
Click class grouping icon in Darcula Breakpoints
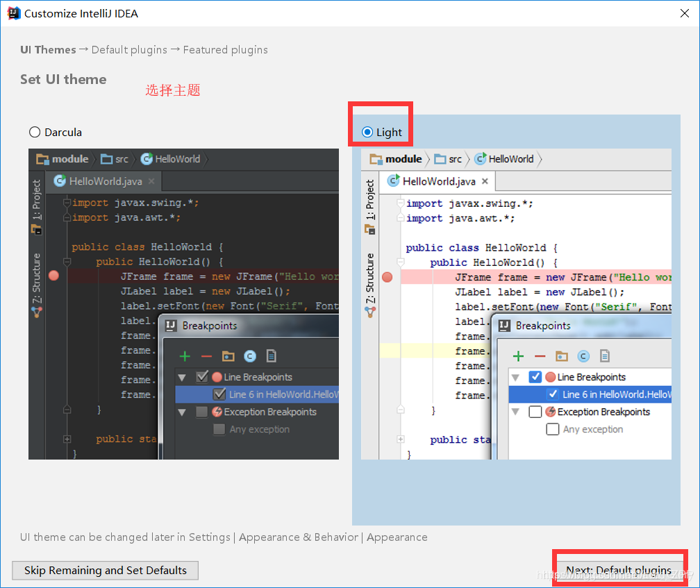pyautogui.click(x=250, y=356)
